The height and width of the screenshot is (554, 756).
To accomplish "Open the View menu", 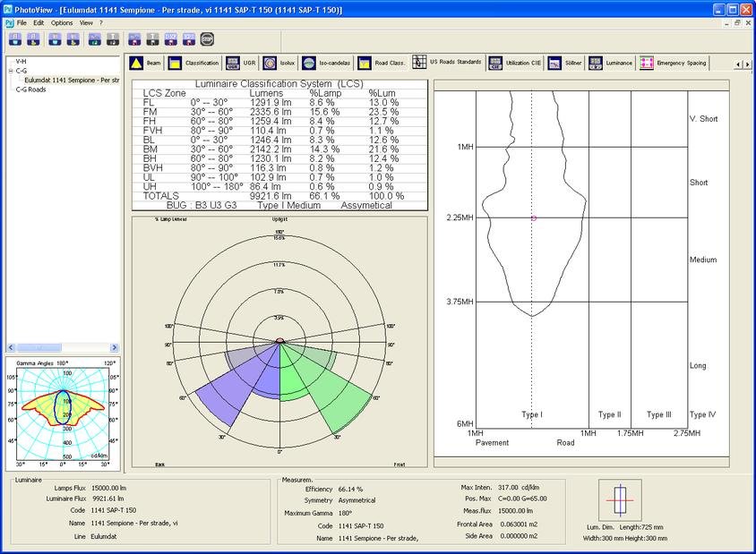I will point(86,22).
